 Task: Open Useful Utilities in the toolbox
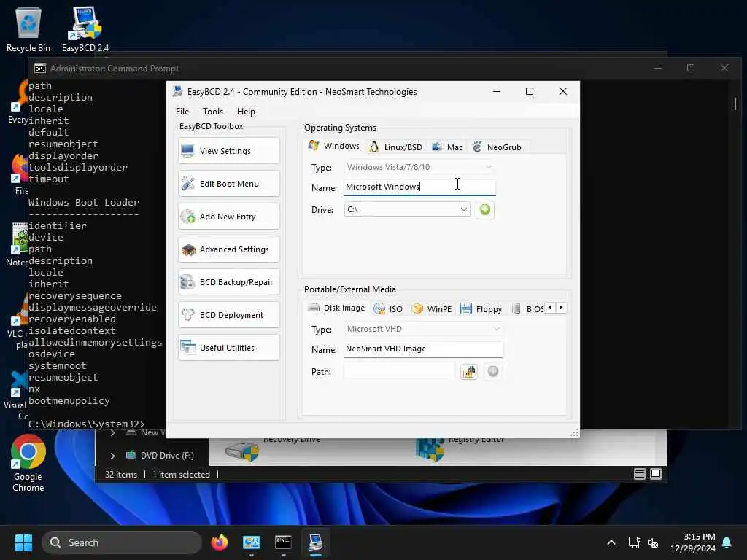click(x=228, y=348)
